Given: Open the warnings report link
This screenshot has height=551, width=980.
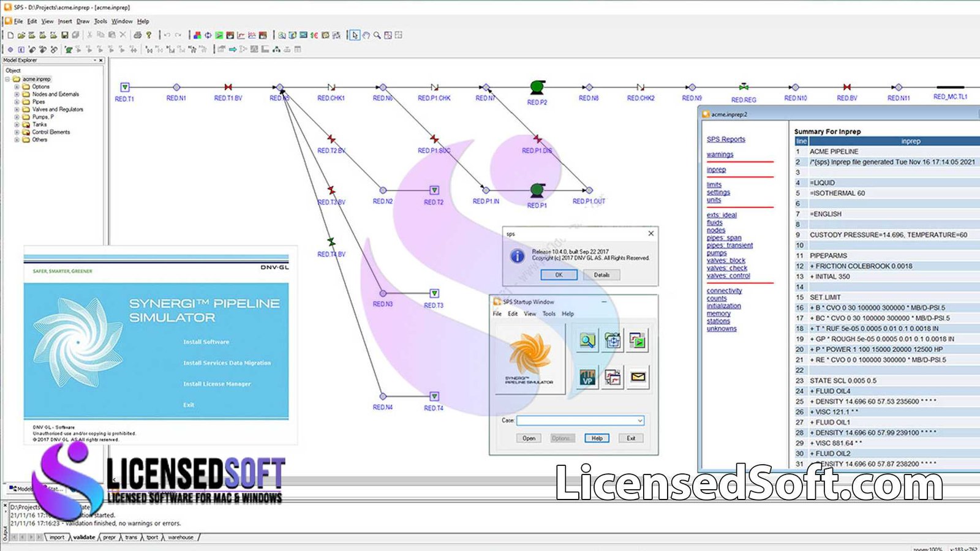Looking at the screenshot, I should [720, 154].
